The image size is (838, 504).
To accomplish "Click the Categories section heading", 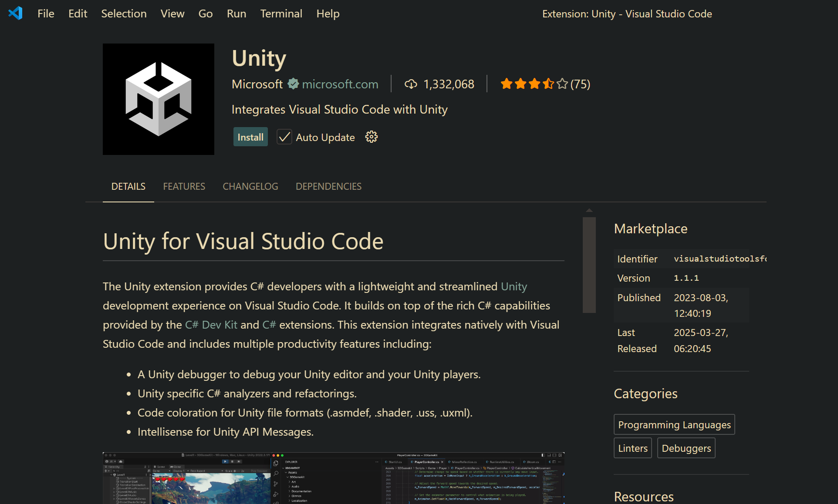I will pyautogui.click(x=645, y=393).
